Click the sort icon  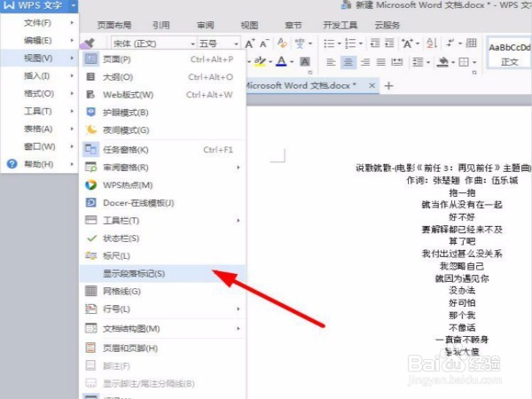pyautogui.click(x=432, y=43)
